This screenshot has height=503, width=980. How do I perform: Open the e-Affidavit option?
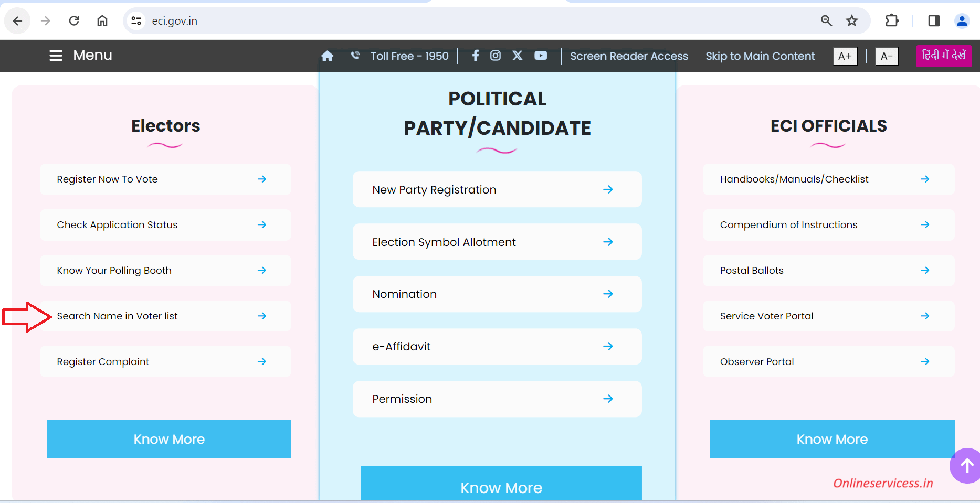coord(497,347)
